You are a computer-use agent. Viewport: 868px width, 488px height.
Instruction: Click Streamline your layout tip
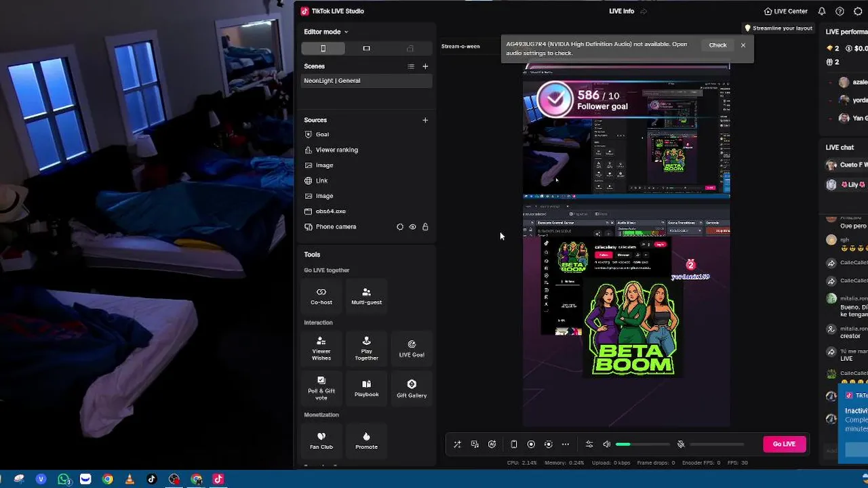[x=778, y=28]
